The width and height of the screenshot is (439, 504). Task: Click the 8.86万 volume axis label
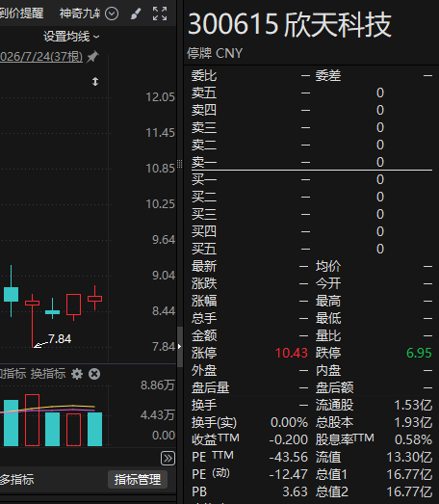pyautogui.click(x=157, y=385)
